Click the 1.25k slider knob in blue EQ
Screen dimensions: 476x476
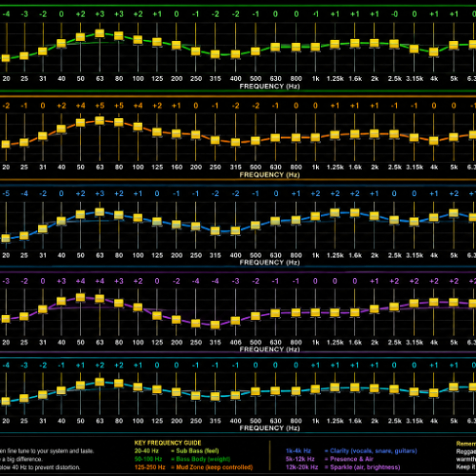point(335,213)
